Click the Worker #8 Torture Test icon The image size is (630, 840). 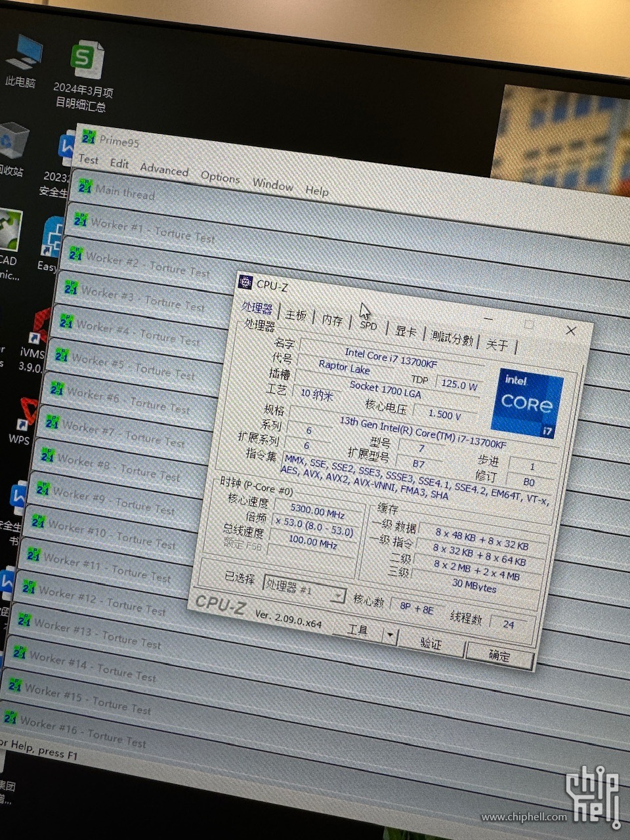click(x=47, y=455)
